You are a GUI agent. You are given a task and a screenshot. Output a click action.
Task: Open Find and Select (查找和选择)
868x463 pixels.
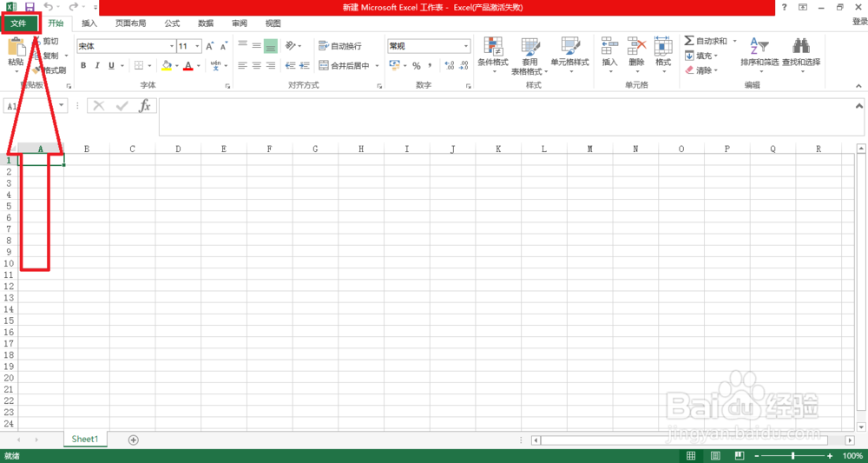[801, 56]
